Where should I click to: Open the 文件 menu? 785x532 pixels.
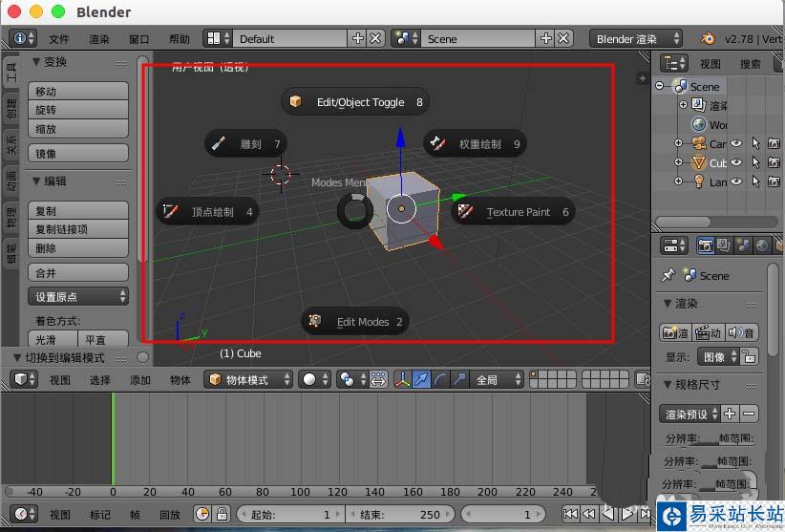click(x=58, y=39)
